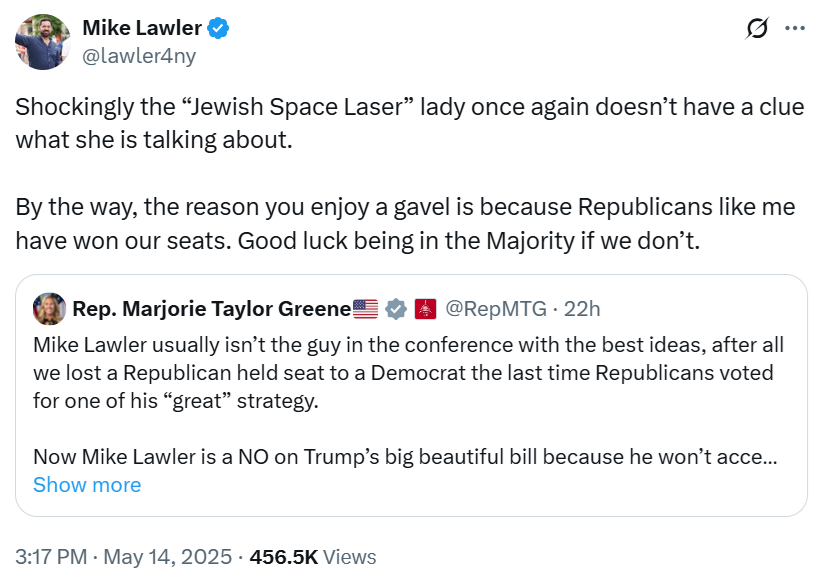This screenshot has width=818, height=578.
Task: Open the quoted post's 22h timestamp
Action: [x=582, y=309]
